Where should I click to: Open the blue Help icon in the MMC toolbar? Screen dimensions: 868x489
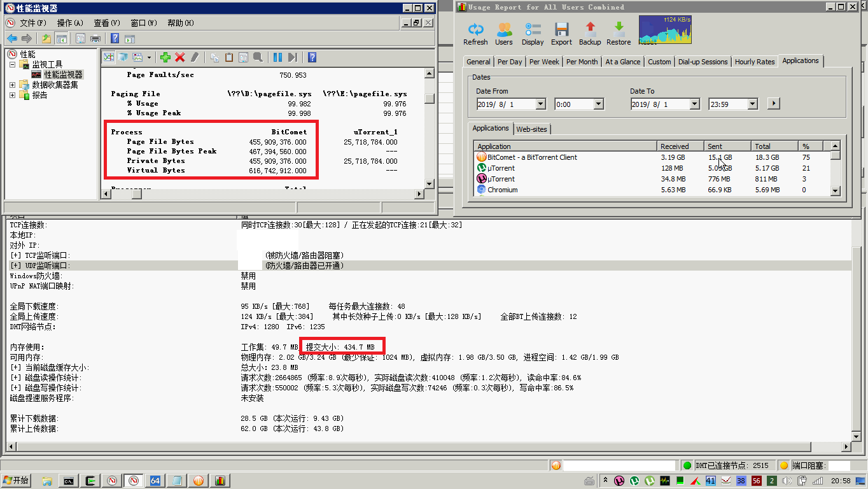115,38
